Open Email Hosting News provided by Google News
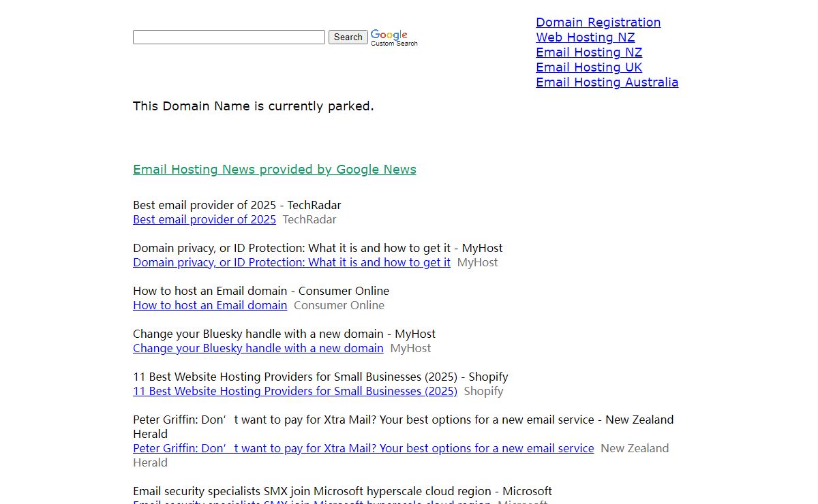Viewport: 818px width, 504px height. [275, 170]
